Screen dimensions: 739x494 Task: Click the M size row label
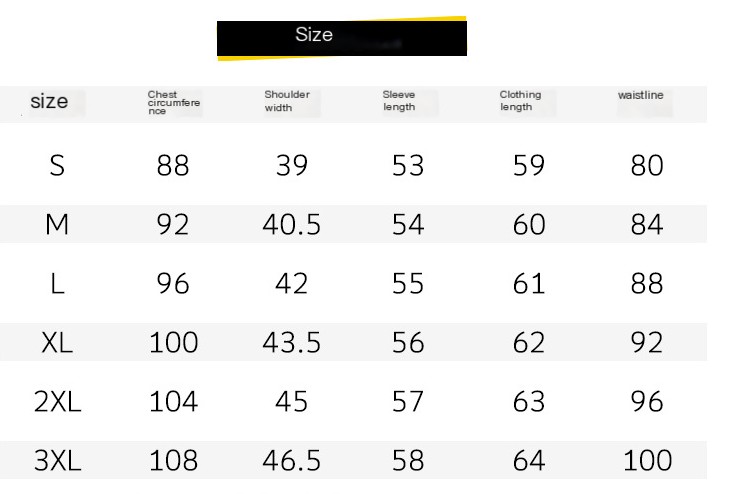coord(57,224)
